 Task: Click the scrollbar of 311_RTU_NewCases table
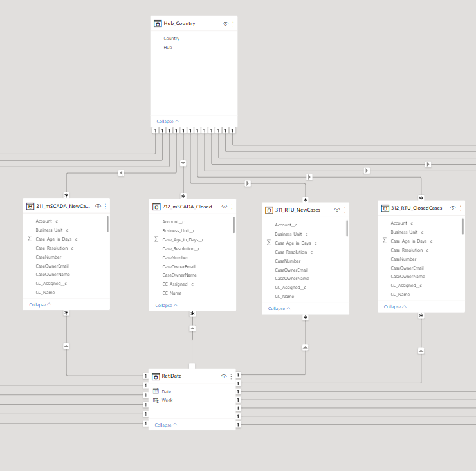click(347, 228)
